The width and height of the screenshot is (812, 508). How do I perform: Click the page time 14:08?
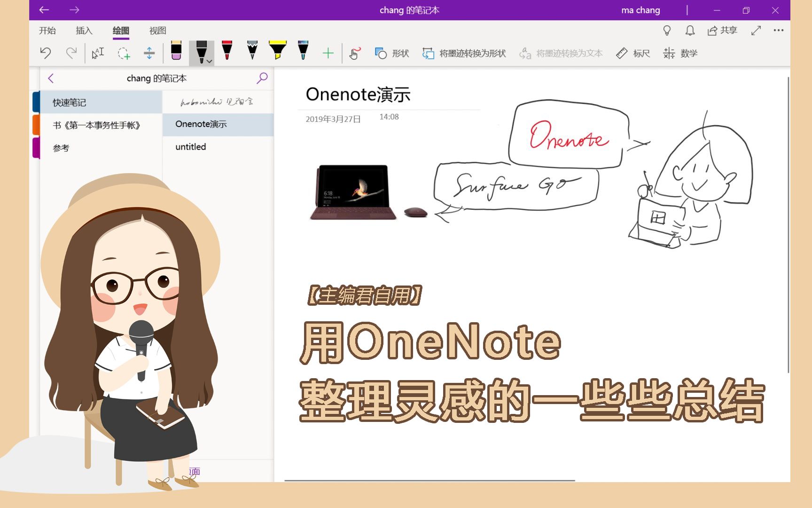389,117
